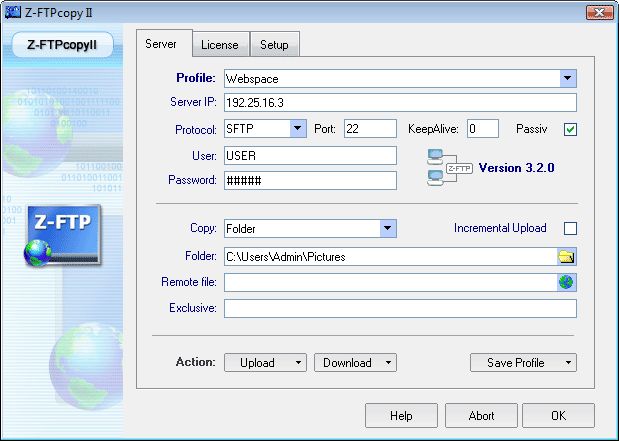Click the Z-FTP globe logo in sidebar
Screen dimensions: 619x441
click(x=62, y=235)
